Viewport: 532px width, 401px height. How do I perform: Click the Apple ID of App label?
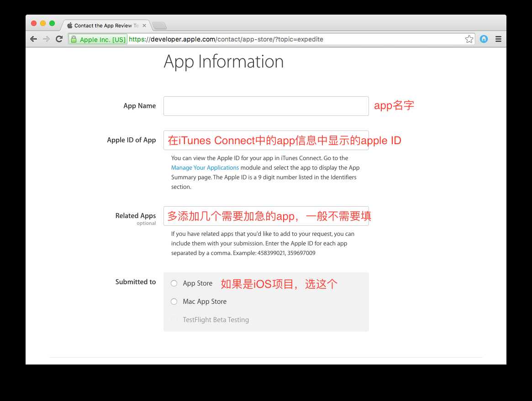[132, 140]
